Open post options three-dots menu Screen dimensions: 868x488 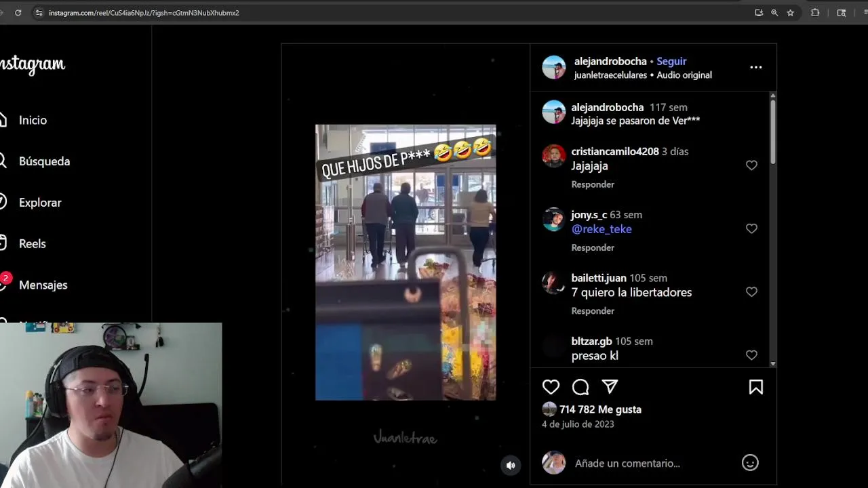coord(755,67)
